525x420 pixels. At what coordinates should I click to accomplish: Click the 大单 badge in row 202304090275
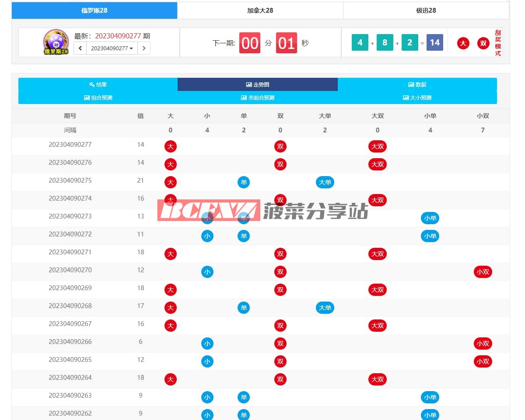[325, 182]
